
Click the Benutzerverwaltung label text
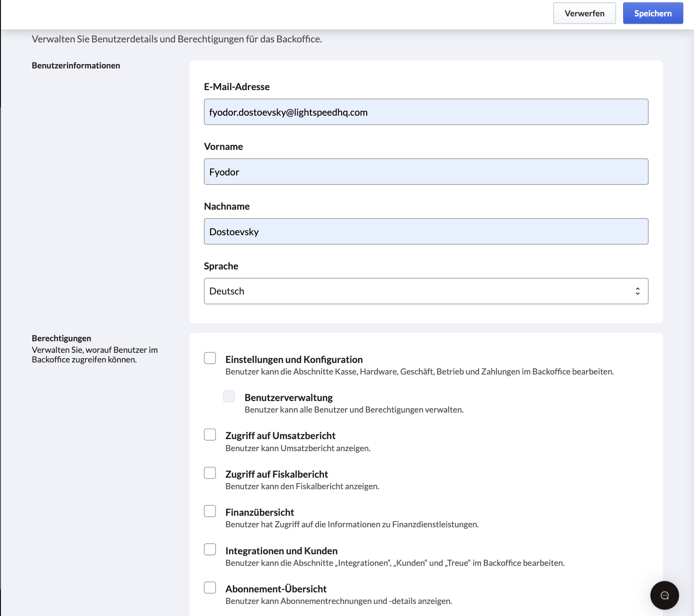click(x=289, y=398)
